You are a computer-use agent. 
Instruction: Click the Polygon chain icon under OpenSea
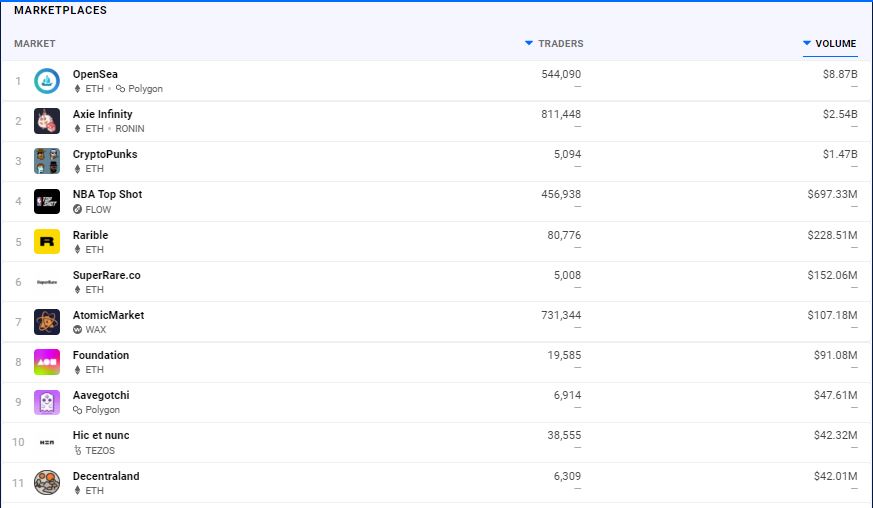click(x=120, y=89)
